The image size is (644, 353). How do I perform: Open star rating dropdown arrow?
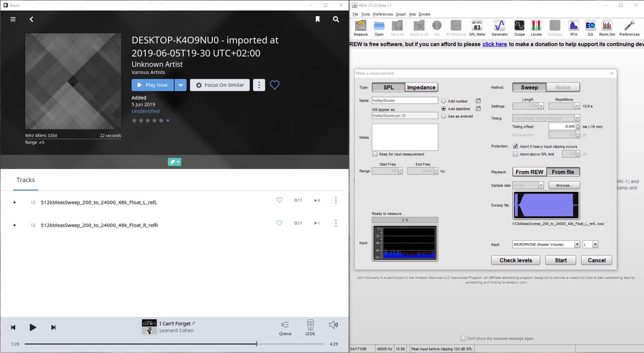point(168,121)
